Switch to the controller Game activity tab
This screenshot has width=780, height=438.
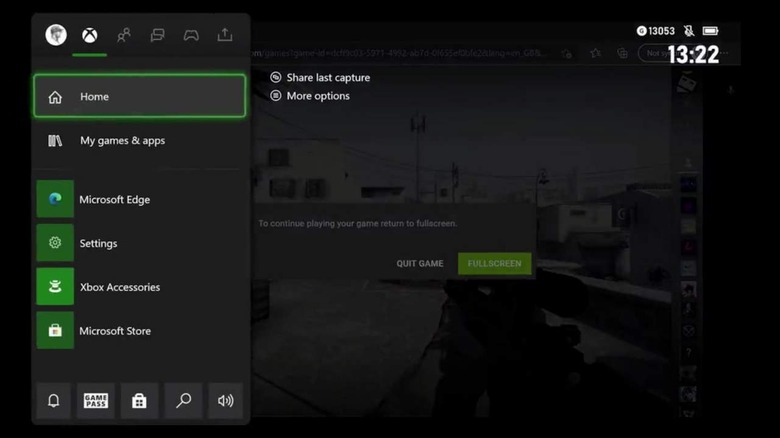click(191, 35)
